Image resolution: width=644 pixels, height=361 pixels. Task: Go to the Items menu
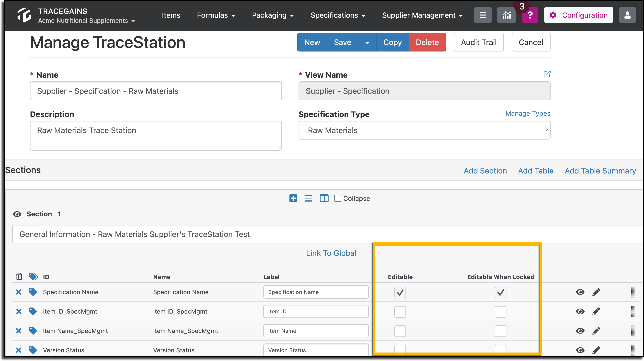click(171, 15)
